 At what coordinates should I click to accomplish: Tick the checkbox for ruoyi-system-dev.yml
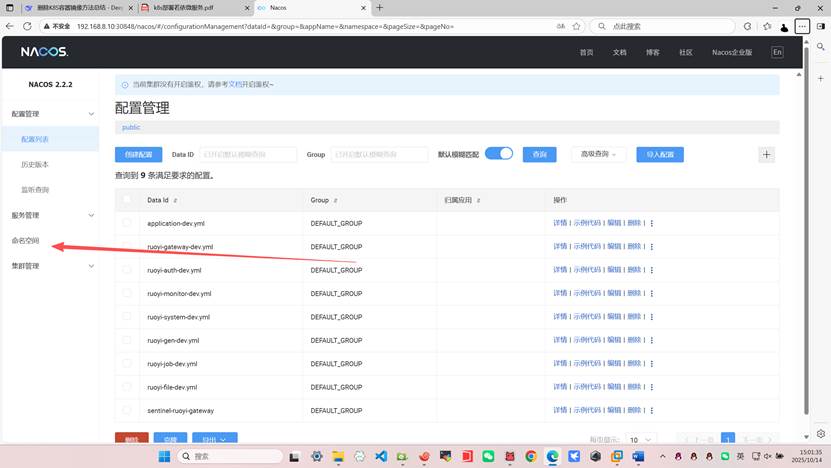[127, 316]
